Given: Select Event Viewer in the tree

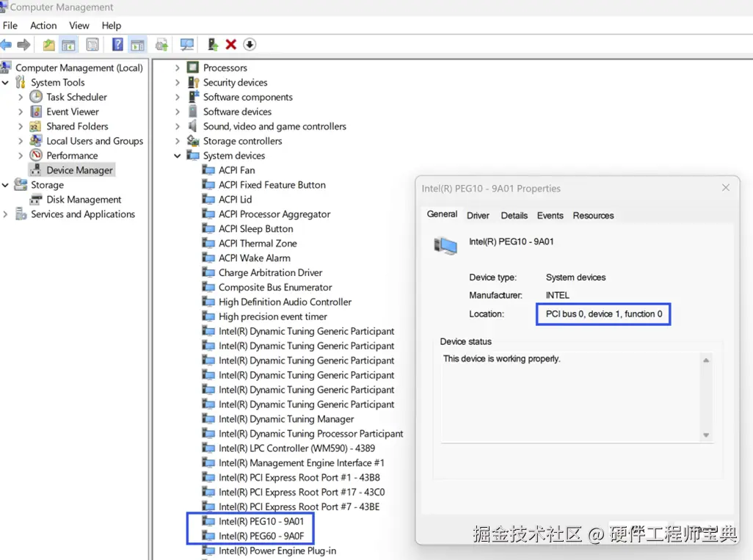Looking at the screenshot, I should (73, 112).
